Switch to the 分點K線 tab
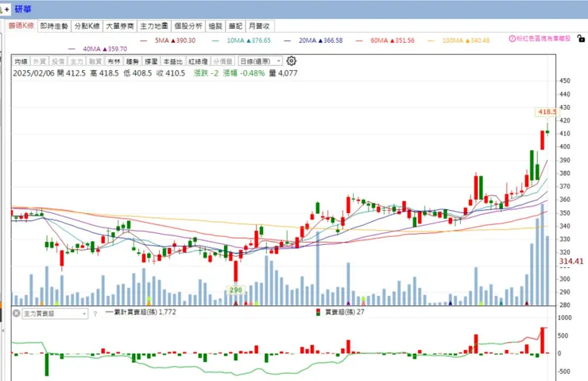Screen dimensions: 588x381 87,26
